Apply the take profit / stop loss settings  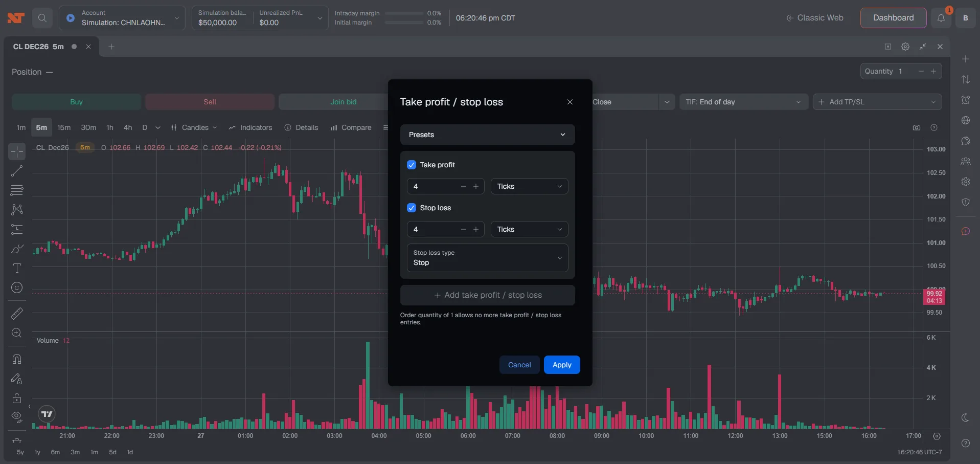click(x=562, y=365)
